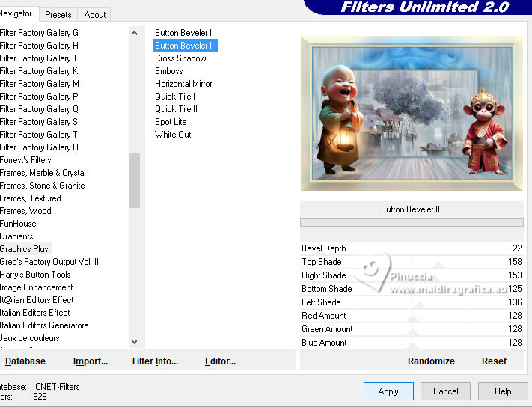Select Filter Factory Gallery H

point(39,46)
